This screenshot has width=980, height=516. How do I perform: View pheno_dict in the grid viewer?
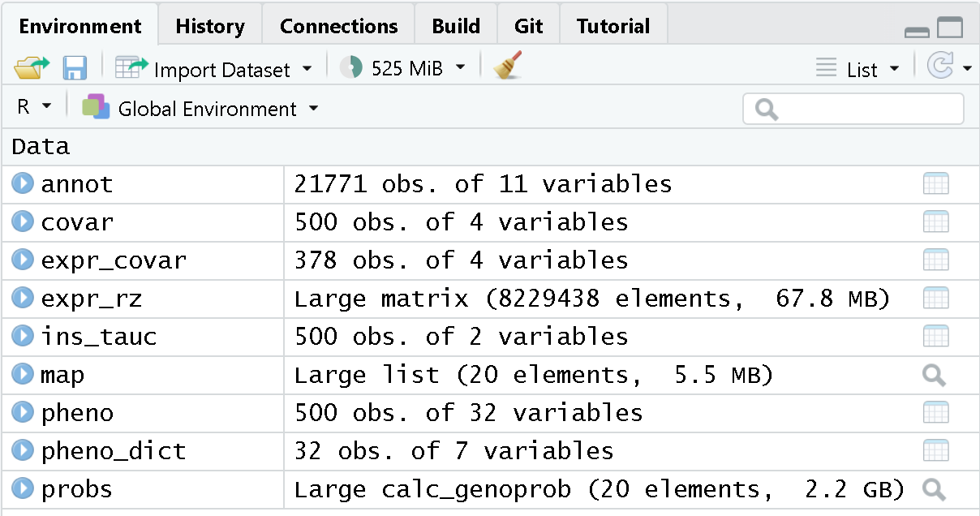point(935,450)
